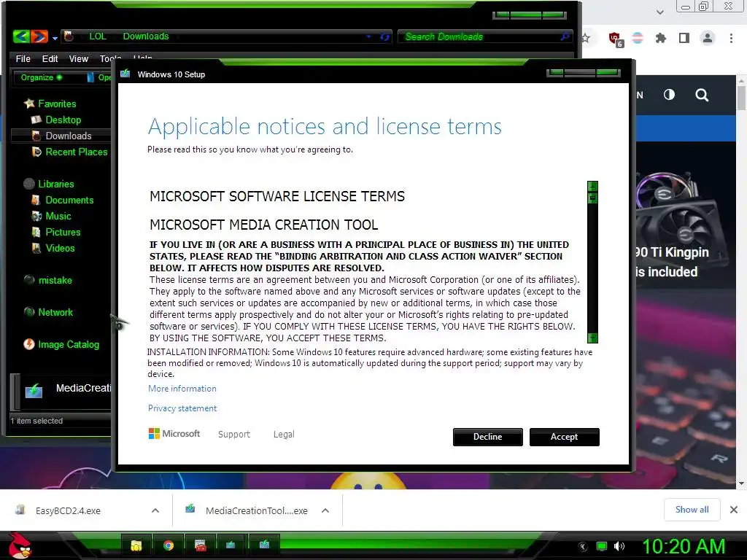Click the Chrome bookmark star icon
Screen dimensions: 747x560
[586, 38]
